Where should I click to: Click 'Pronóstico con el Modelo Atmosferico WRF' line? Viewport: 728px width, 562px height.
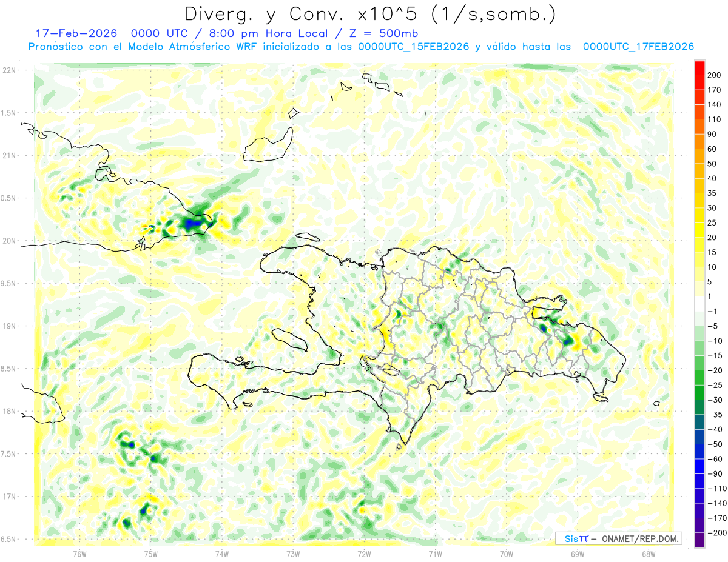click(143, 47)
